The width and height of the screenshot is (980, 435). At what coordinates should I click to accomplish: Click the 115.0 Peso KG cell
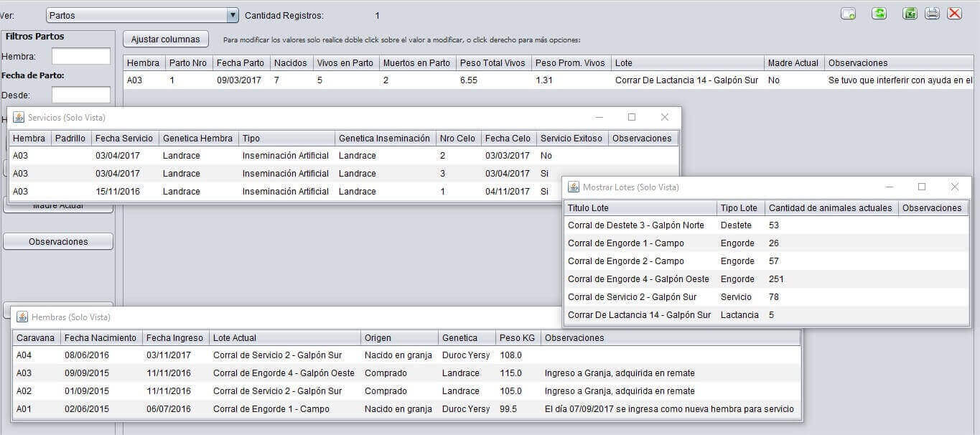518,373
